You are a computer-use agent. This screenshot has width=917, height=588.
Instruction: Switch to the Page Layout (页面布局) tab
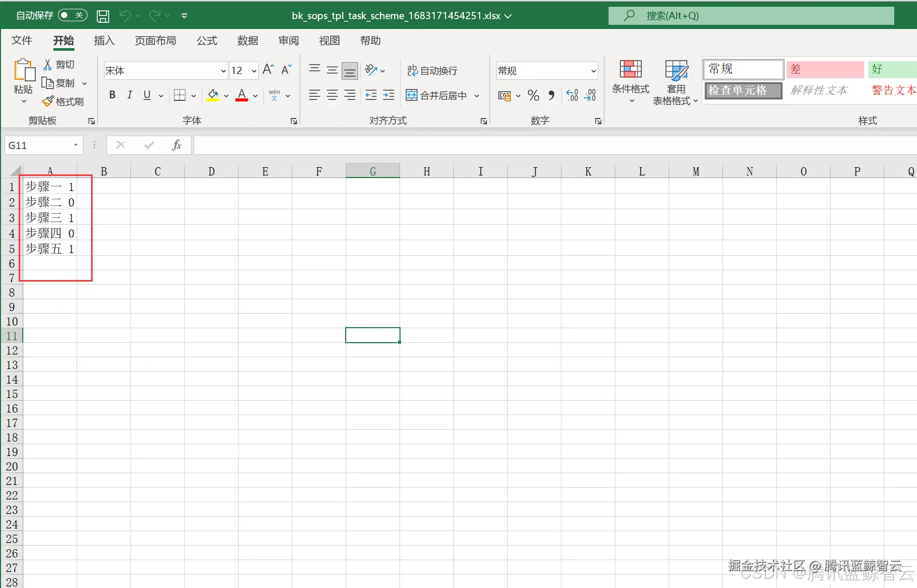(x=156, y=40)
